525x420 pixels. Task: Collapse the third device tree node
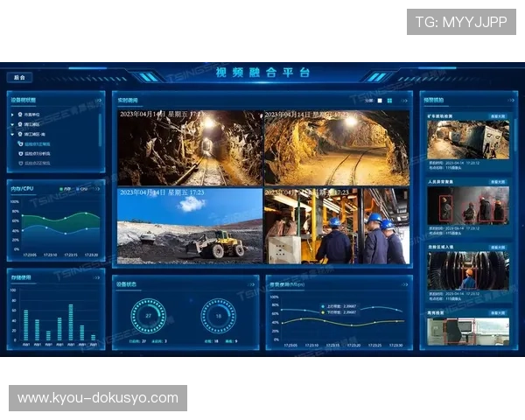point(13,134)
